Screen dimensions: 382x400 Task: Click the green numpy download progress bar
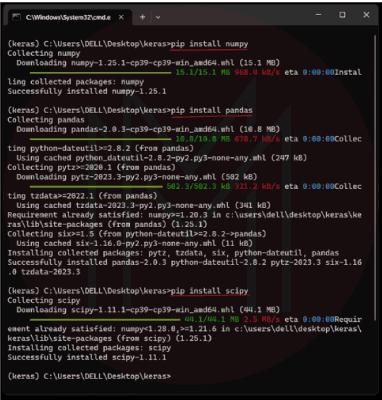tap(100, 72)
